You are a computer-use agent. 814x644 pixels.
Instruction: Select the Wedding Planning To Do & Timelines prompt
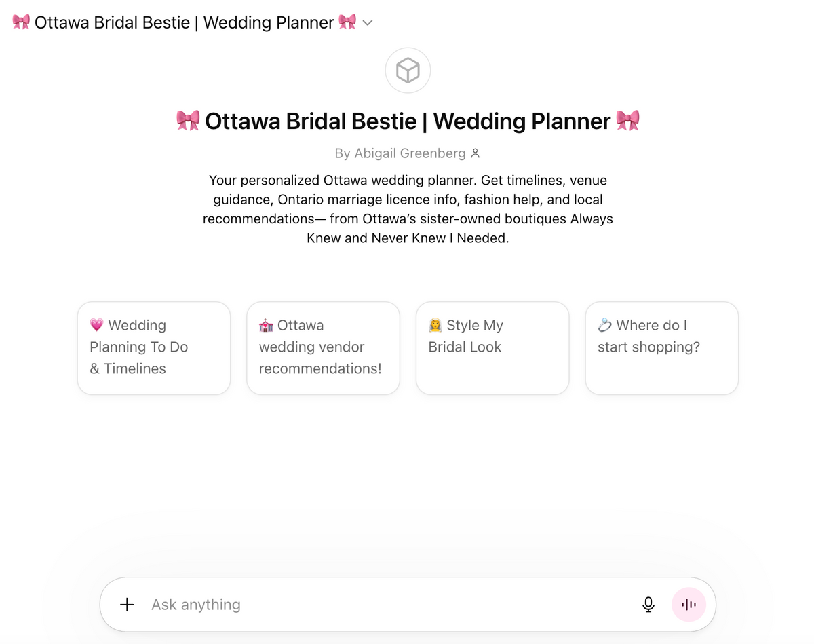coord(154,348)
